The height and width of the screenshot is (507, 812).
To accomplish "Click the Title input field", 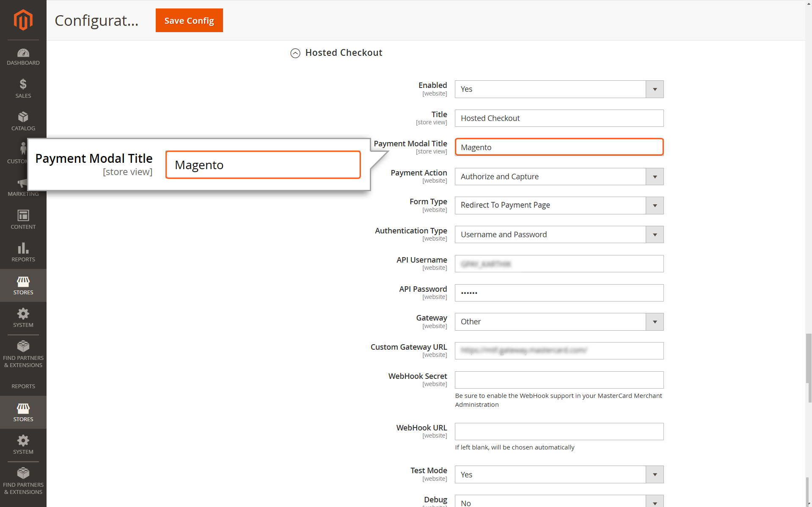I will (x=559, y=118).
